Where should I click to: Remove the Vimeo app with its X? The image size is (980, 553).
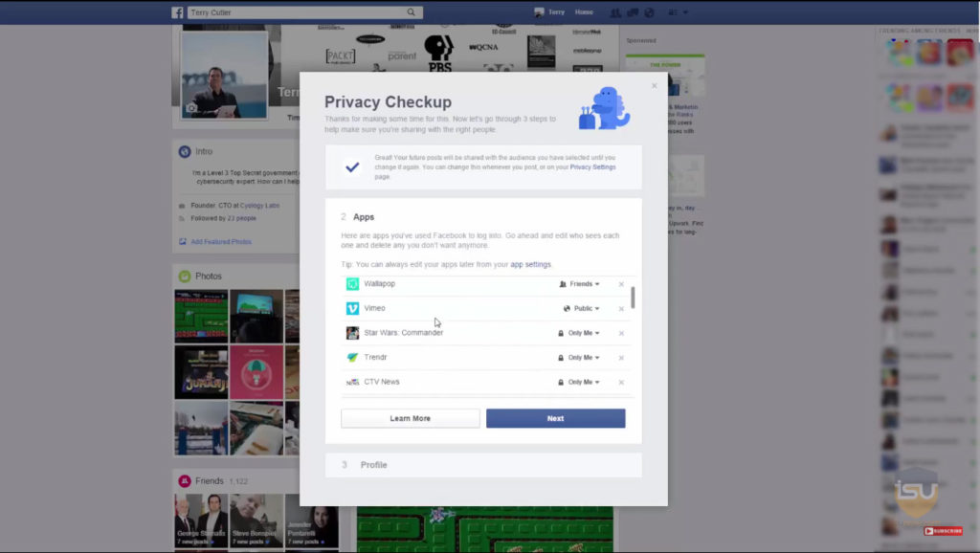(621, 309)
